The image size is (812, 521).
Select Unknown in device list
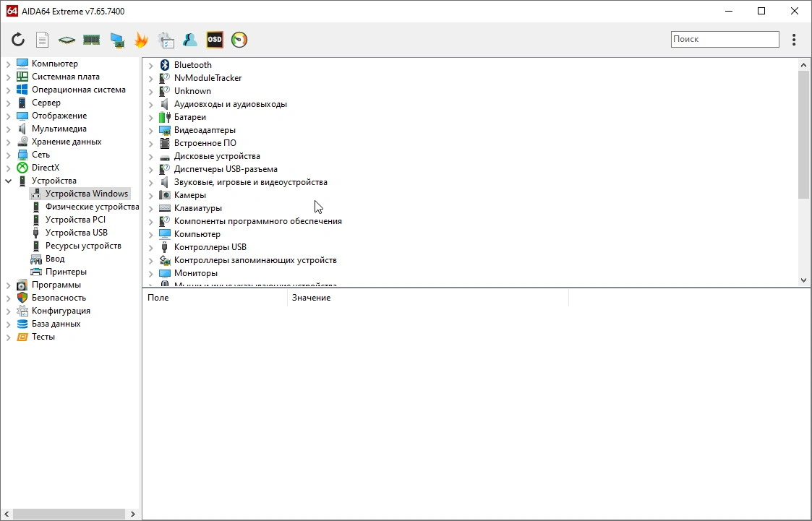192,91
